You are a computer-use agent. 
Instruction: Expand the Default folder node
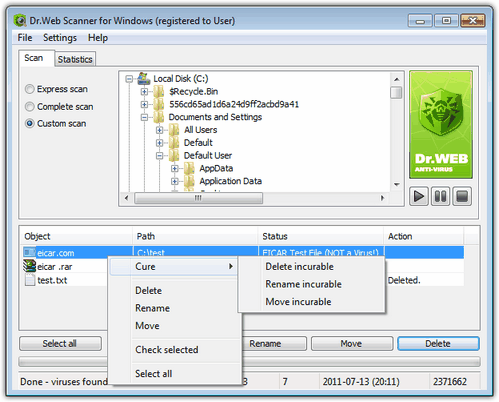tap(160, 143)
